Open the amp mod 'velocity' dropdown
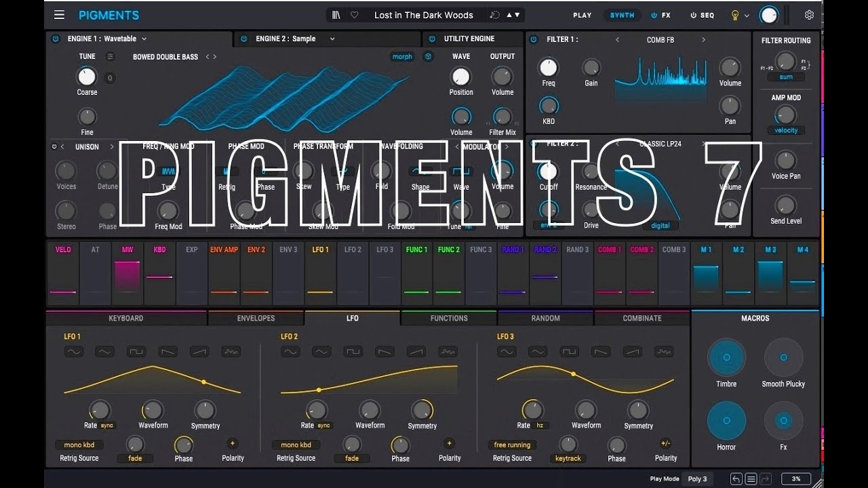The height and width of the screenshot is (488, 868). (786, 130)
